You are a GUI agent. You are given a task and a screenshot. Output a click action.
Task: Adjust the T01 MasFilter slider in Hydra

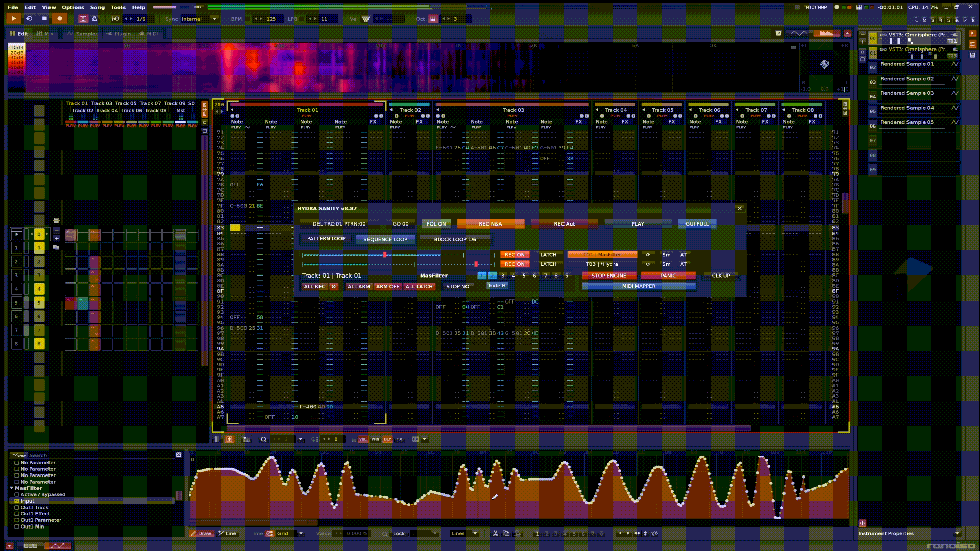[x=398, y=255]
